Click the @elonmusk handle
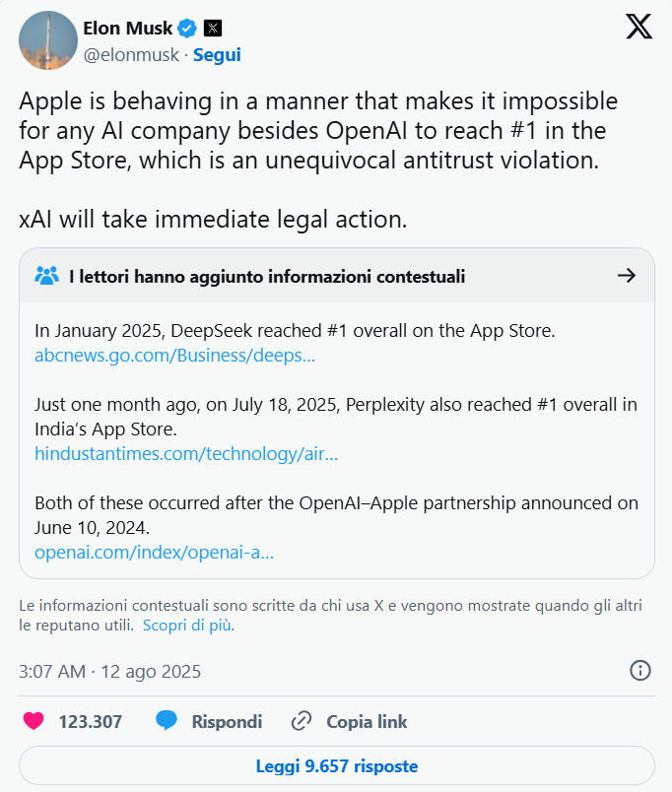Screen dimensions: 672x792 point(132,55)
